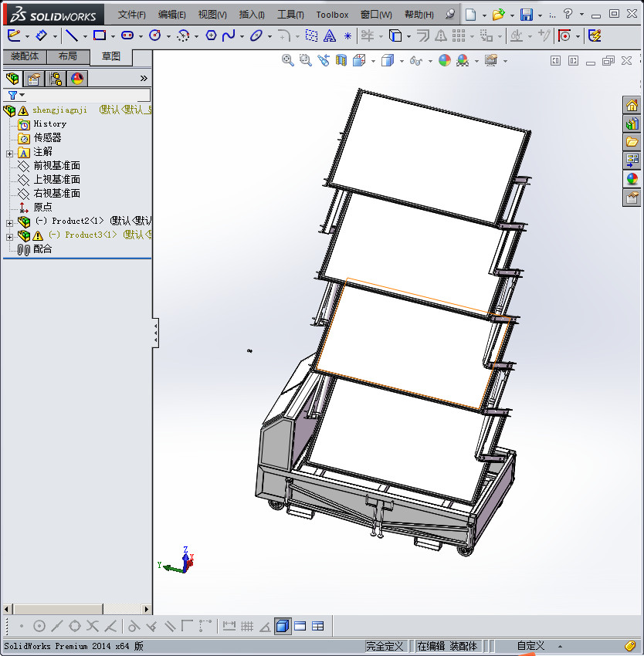Viewport: 644px width, 656px height.
Task: Click Zoom to Area icon
Action: (x=306, y=61)
